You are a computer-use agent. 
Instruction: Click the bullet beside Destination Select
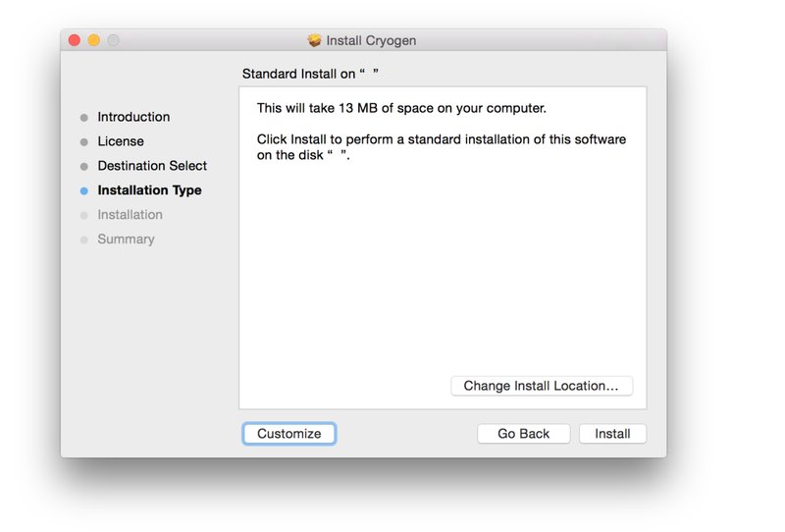84,167
